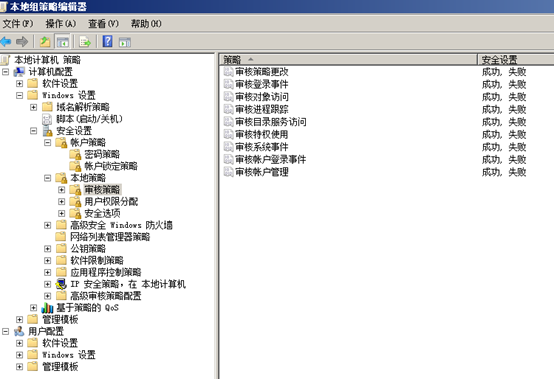Click the 审核对象访问 policy icon
This screenshot has width=554, height=379.
pos(229,97)
